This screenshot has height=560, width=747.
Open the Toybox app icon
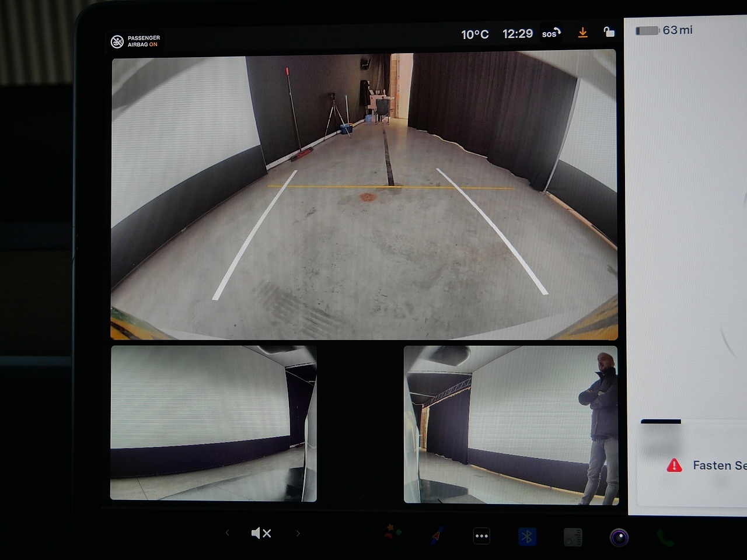coord(392,532)
